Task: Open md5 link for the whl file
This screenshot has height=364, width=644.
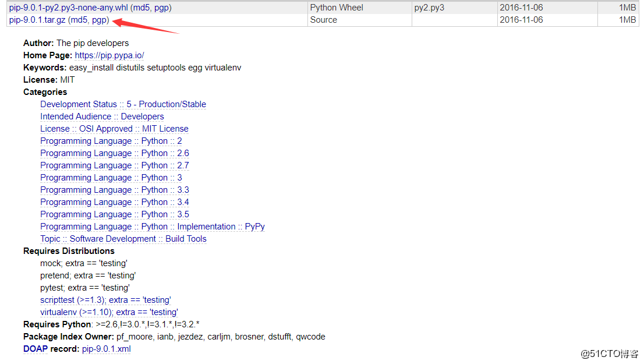Action: pyautogui.click(x=142, y=8)
